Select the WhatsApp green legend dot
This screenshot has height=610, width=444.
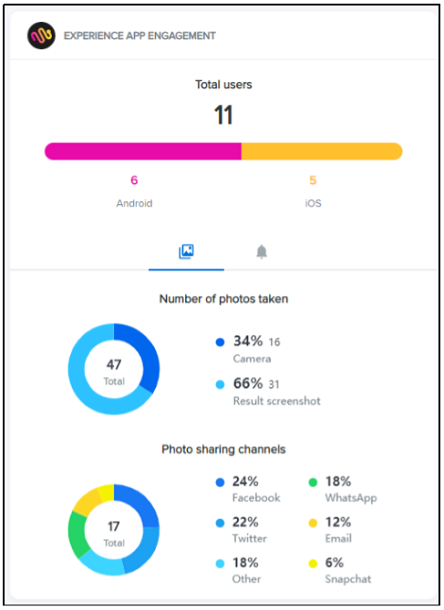click(x=313, y=482)
